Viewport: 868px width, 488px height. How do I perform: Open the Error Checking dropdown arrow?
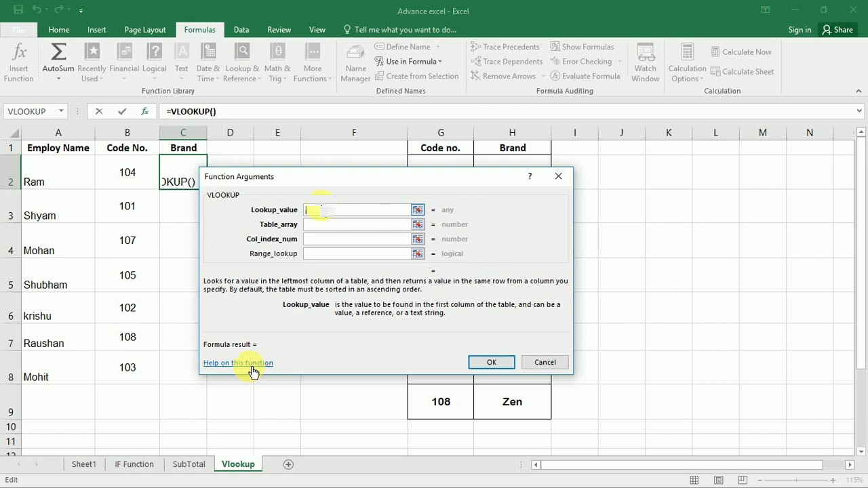point(620,62)
